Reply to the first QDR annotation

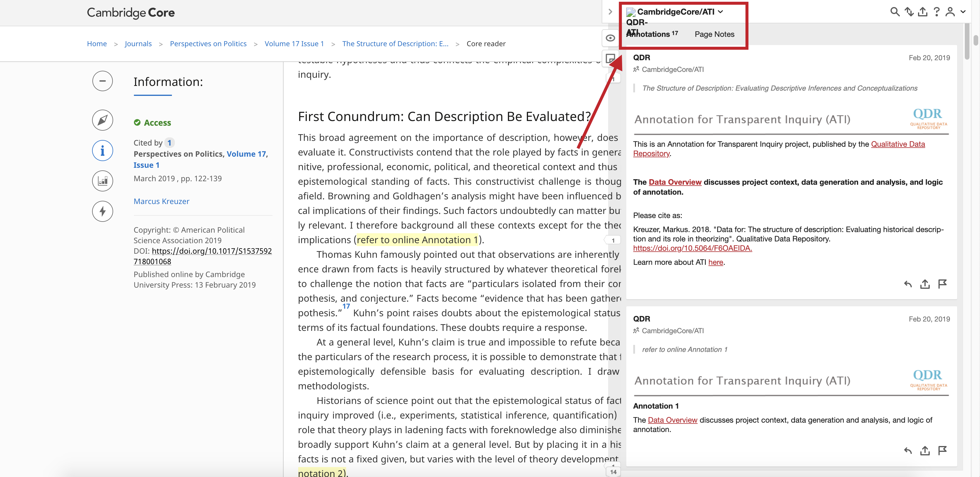(x=908, y=284)
